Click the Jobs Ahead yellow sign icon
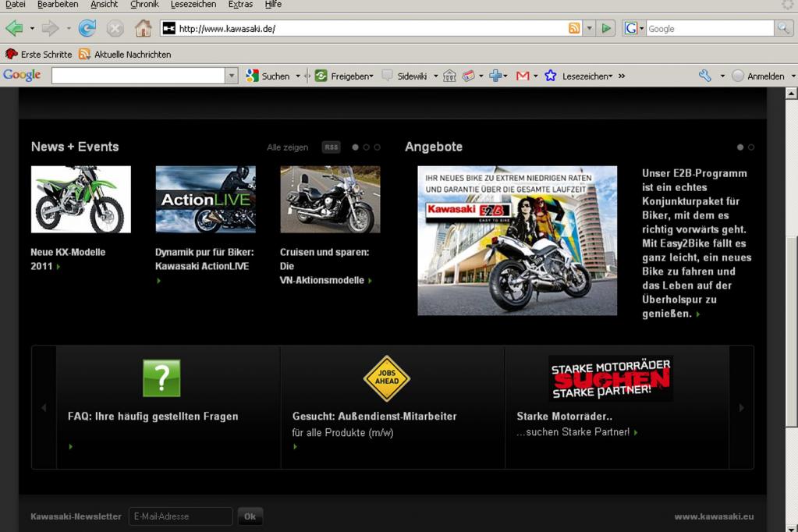The image size is (798, 532). [387, 378]
